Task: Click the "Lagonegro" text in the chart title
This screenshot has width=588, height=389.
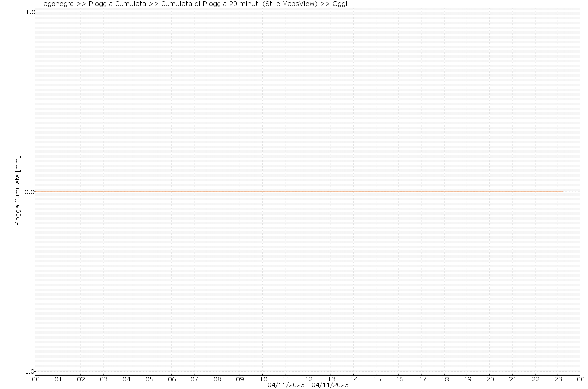Action: point(57,4)
